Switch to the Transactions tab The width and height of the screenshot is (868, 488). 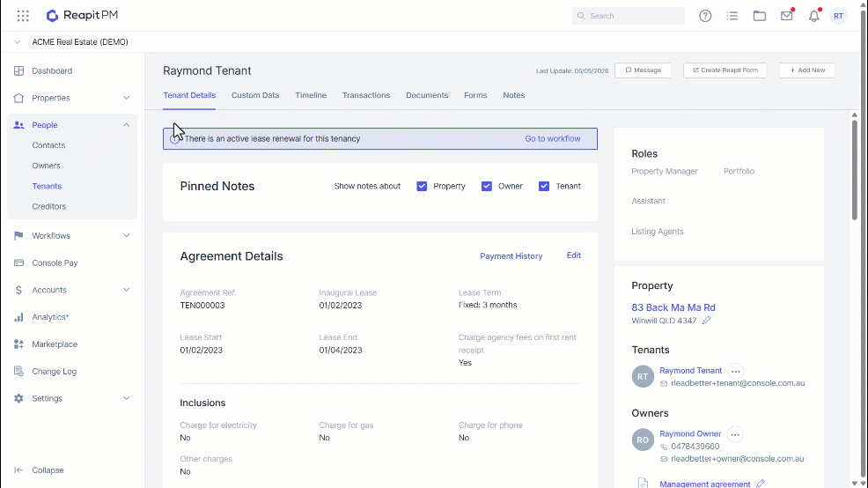point(366,95)
